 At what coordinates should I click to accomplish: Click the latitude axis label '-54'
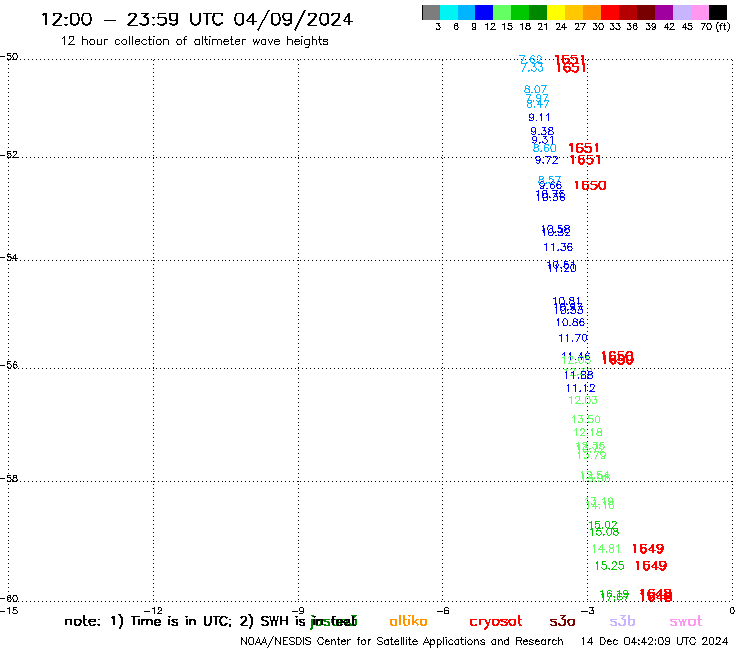point(9,258)
